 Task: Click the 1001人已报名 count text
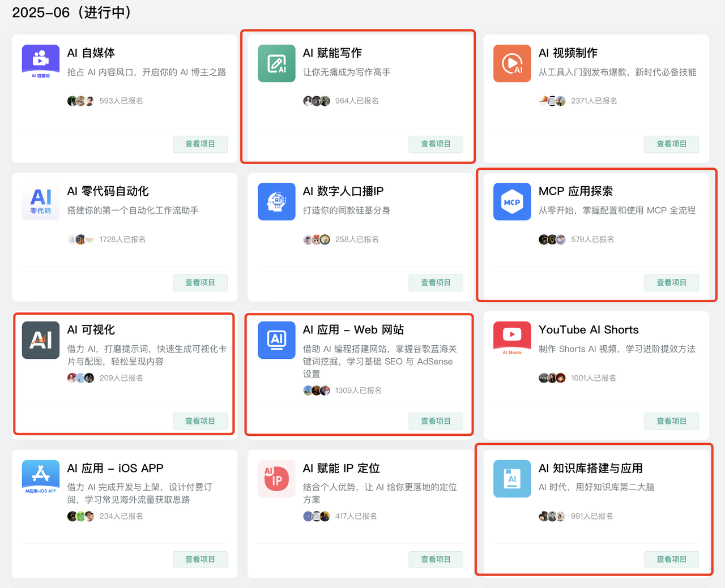pos(594,378)
